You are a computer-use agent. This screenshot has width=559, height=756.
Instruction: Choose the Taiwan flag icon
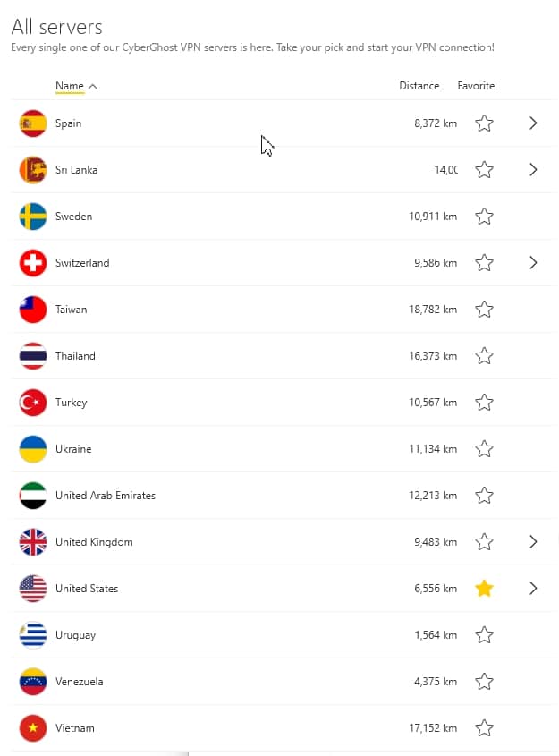tap(33, 310)
